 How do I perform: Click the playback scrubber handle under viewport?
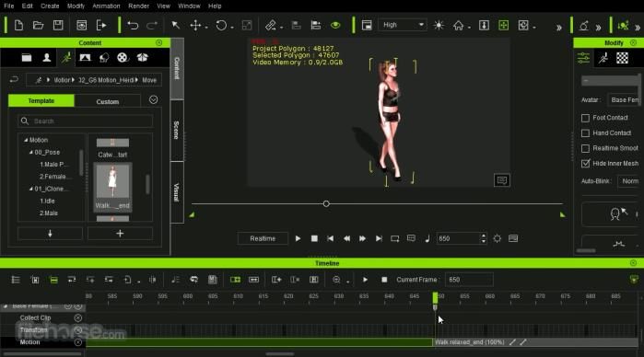(326, 203)
